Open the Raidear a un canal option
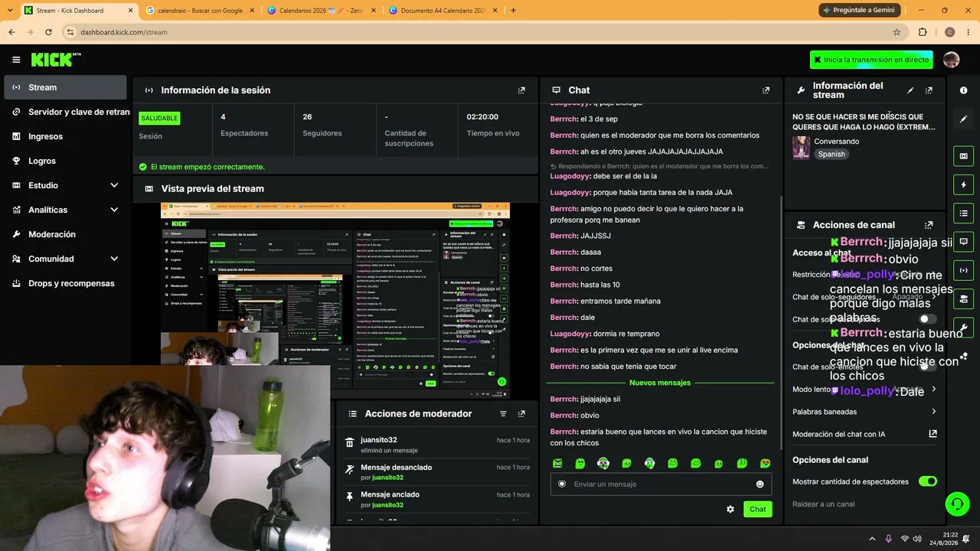Image resolution: width=980 pixels, height=551 pixels. (x=823, y=504)
